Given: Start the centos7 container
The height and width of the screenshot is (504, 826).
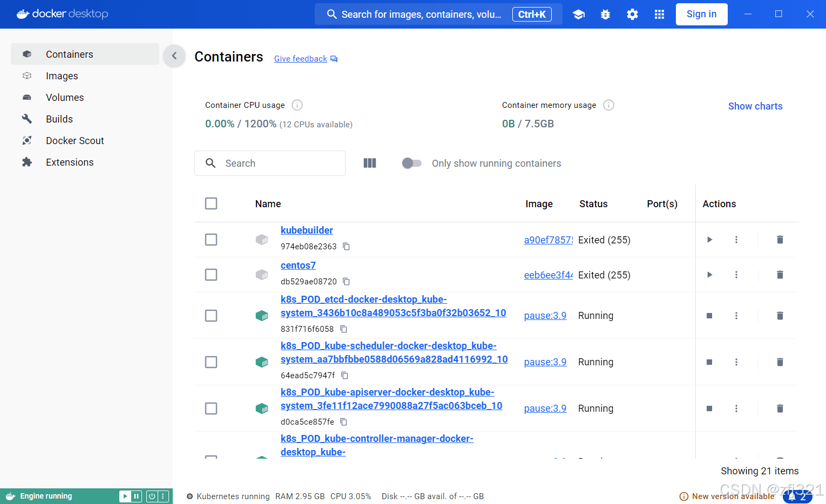Looking at the screenshot, I should pos(709,275).
